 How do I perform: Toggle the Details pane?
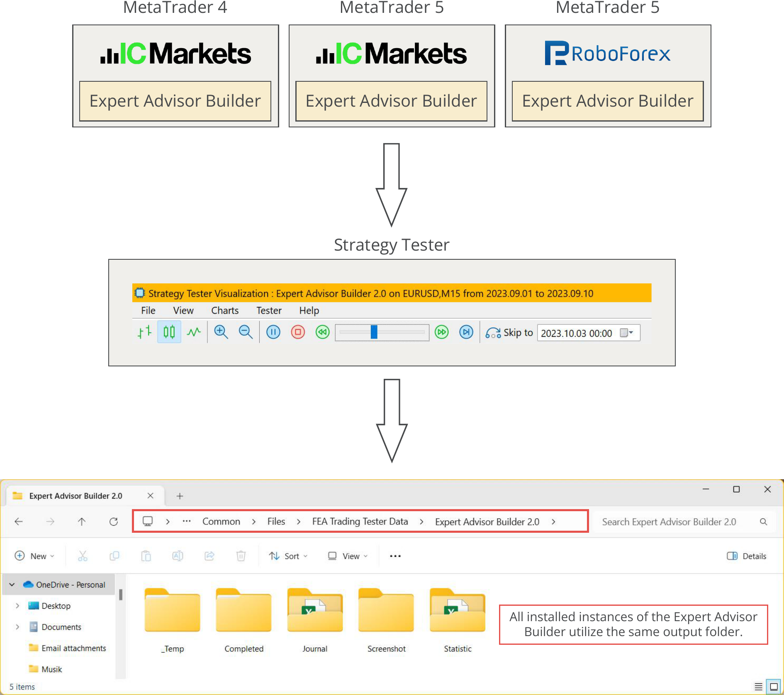(x=746, y=556)
